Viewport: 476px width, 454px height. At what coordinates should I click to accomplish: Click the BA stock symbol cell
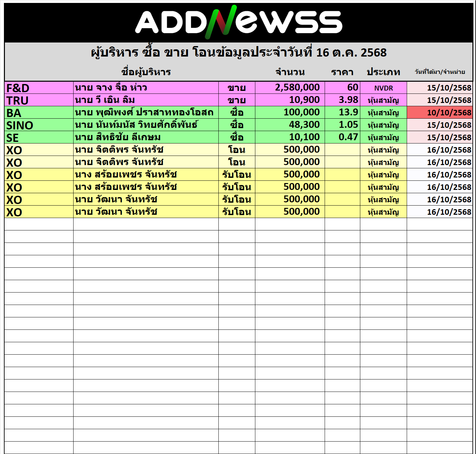click(x=39, y=113)
